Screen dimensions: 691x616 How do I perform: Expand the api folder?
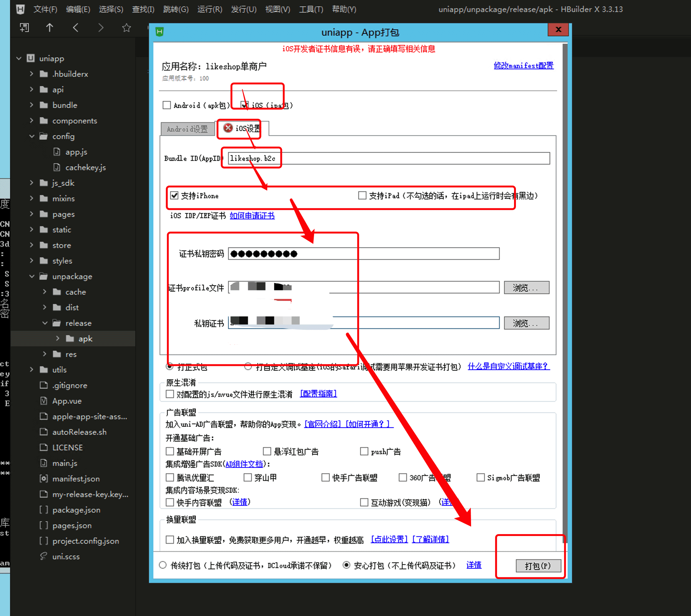click(31, 89)
